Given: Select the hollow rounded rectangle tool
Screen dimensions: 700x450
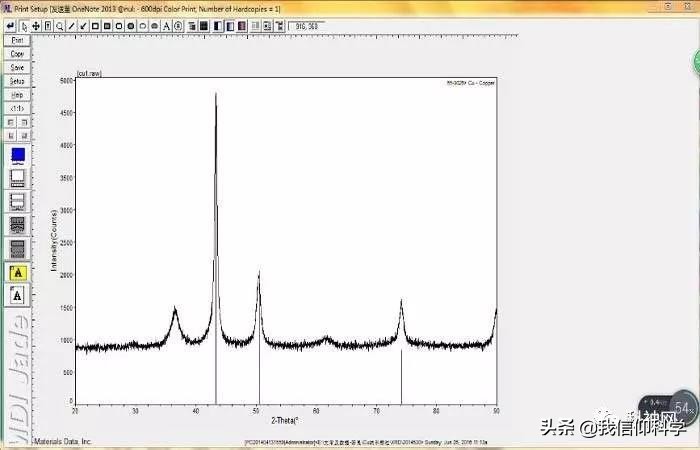Looking at the screenshot, I should pyautogui.click(x=119, y=26).
